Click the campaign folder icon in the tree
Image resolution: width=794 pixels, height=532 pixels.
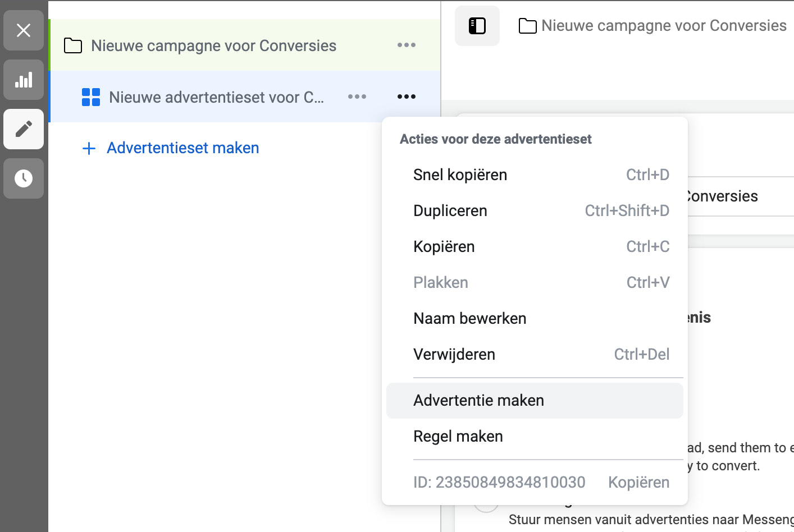click(72, 45)
